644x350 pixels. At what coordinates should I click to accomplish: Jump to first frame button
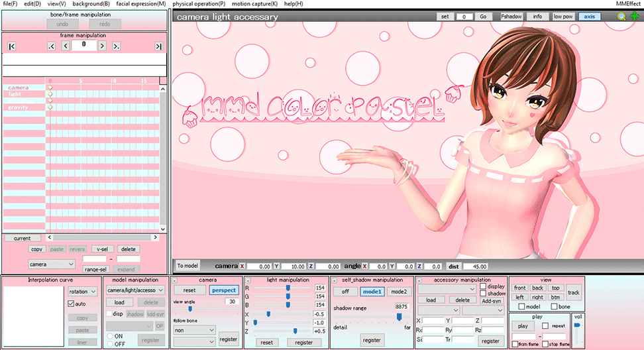[x=11, y=46]
